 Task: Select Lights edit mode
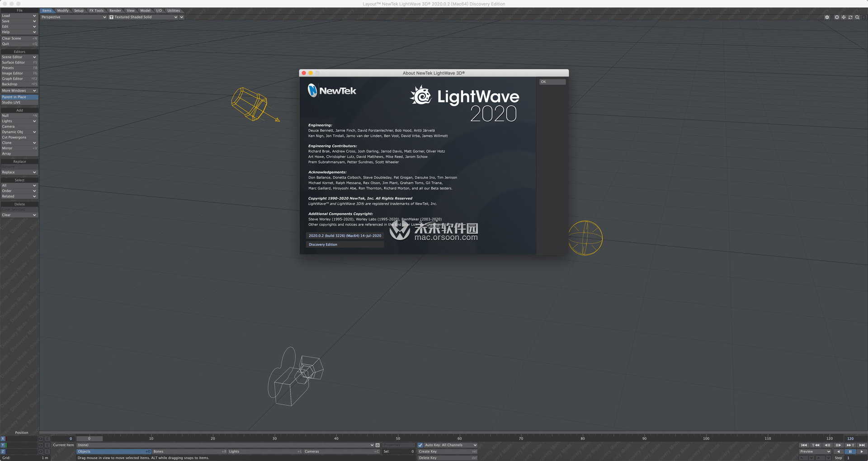(265, 452)
